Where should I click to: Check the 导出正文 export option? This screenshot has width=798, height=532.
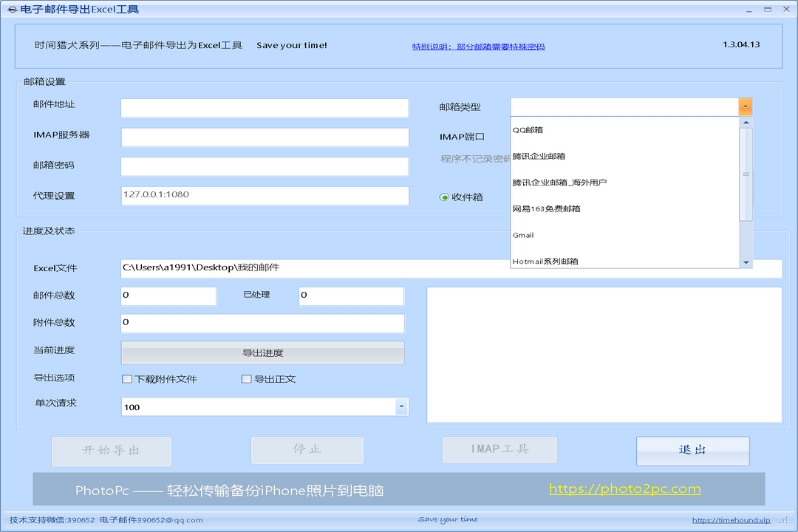(x=246, y=379)
